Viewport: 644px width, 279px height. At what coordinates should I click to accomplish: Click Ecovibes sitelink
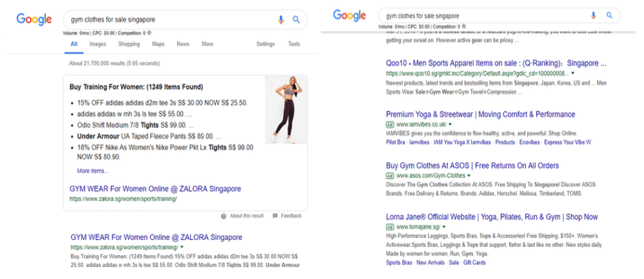(529, 142)
